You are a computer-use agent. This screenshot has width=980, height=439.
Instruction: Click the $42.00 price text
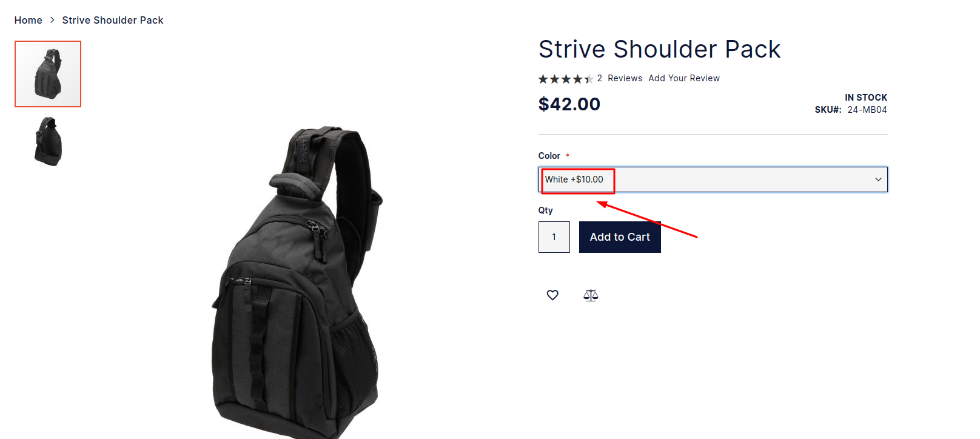click(569, 104)
